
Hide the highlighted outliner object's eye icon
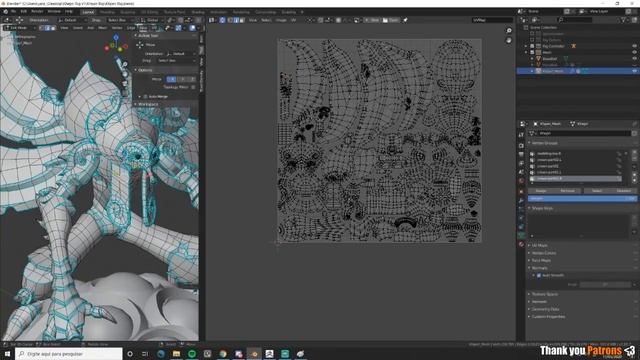(634, 71)
